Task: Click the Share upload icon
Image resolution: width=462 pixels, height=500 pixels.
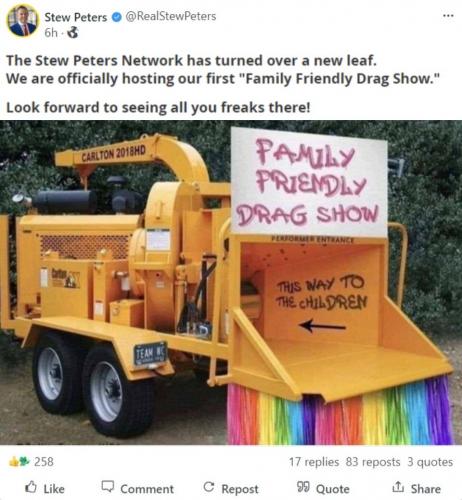Action: tap(398, 487)
